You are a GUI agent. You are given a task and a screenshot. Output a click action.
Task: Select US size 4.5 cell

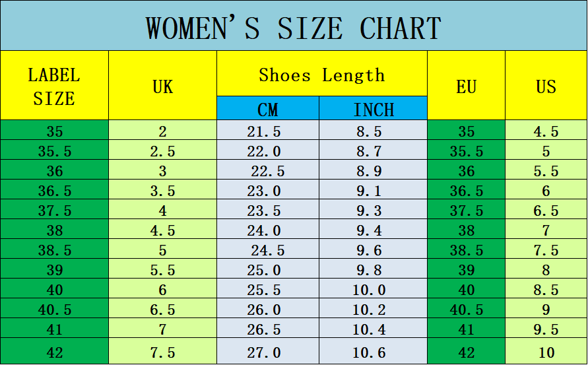(x=546, y=131)
